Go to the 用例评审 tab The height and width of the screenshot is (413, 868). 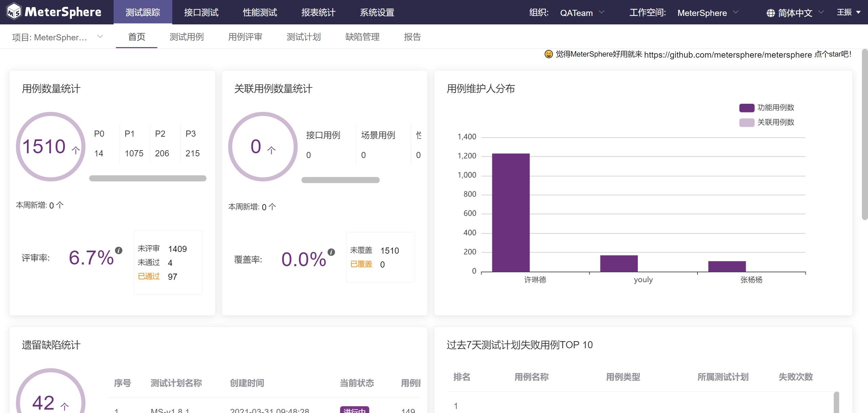coord(245,37)
